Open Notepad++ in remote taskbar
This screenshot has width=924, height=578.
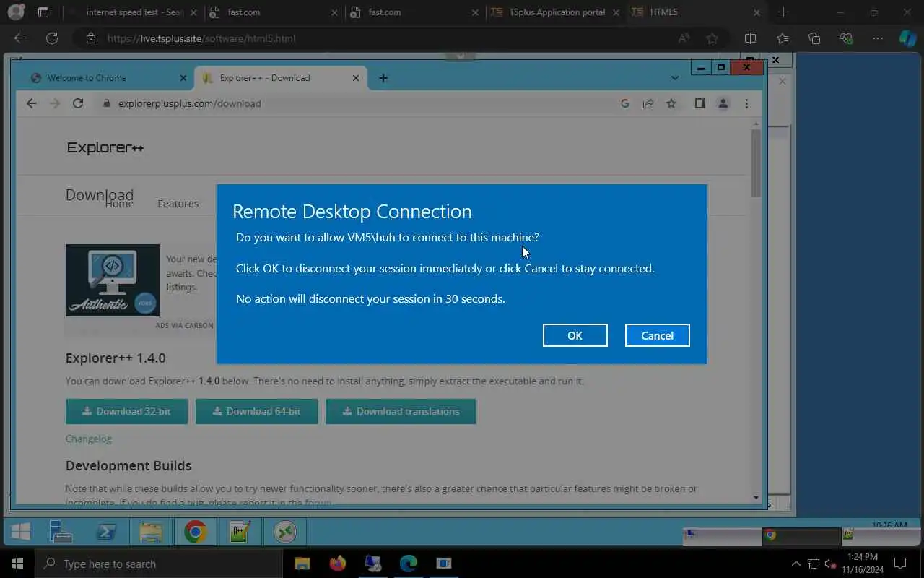[240, 532]
